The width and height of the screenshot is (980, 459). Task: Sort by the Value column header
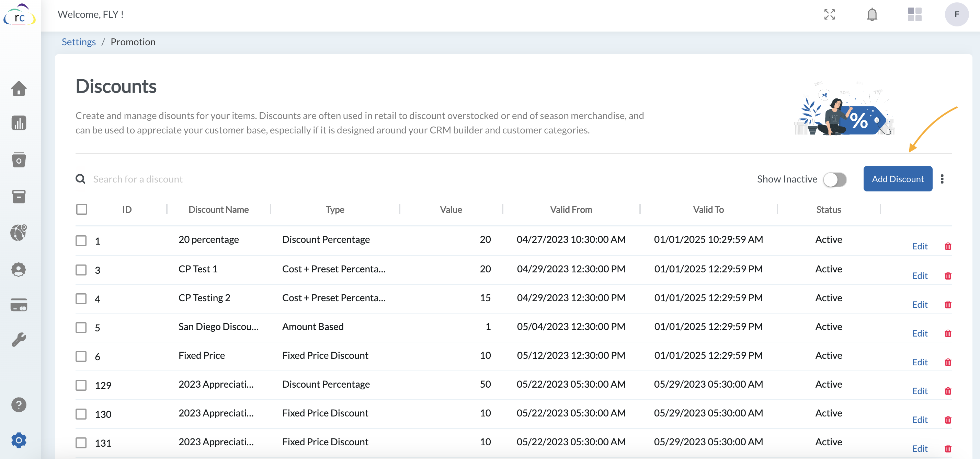click(x=451, y=209)
